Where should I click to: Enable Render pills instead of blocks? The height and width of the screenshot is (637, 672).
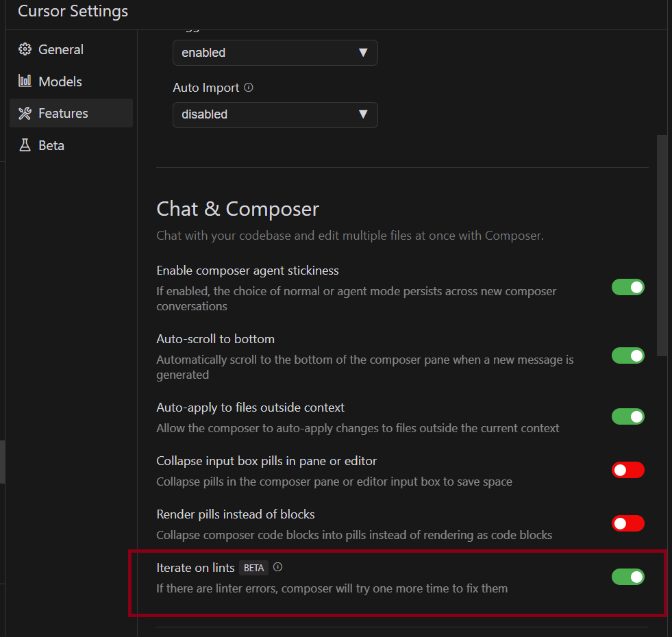[627, 523]
